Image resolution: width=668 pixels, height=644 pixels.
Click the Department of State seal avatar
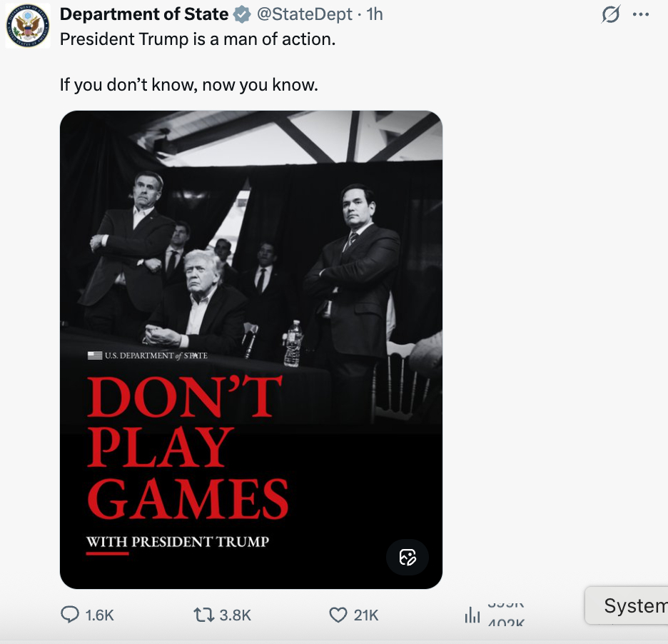28,26
